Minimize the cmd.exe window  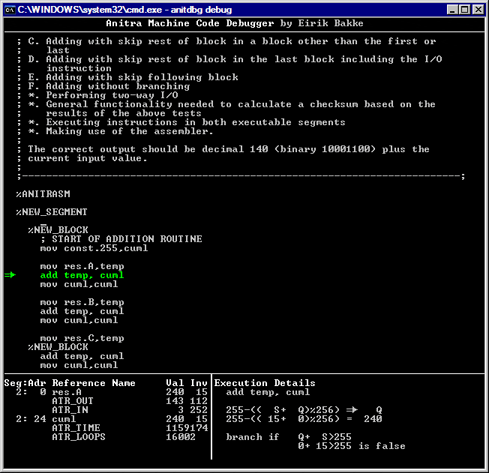(x=452, y=10)
